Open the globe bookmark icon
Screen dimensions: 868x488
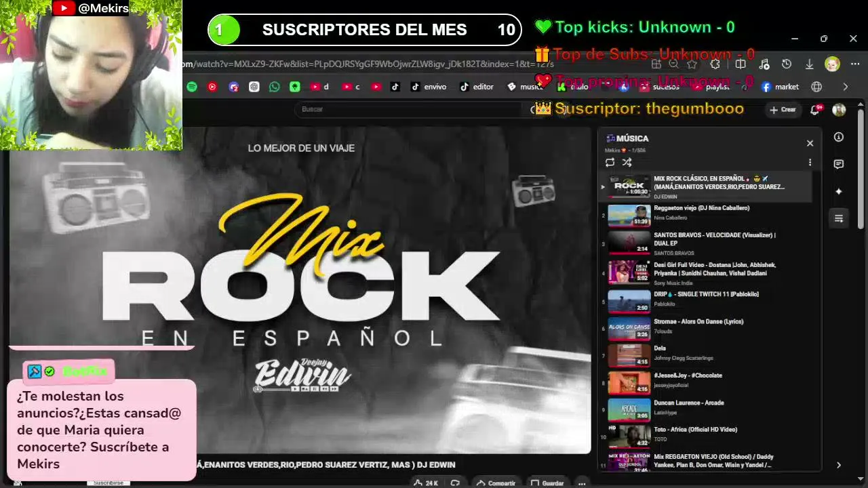[816, 87]
